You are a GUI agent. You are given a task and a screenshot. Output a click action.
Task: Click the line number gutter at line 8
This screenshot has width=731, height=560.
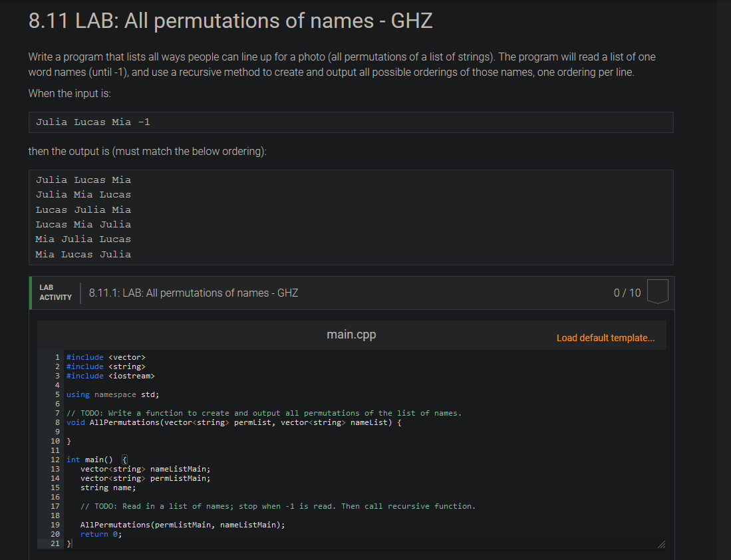pyautogui.click(x=55, y=422)
